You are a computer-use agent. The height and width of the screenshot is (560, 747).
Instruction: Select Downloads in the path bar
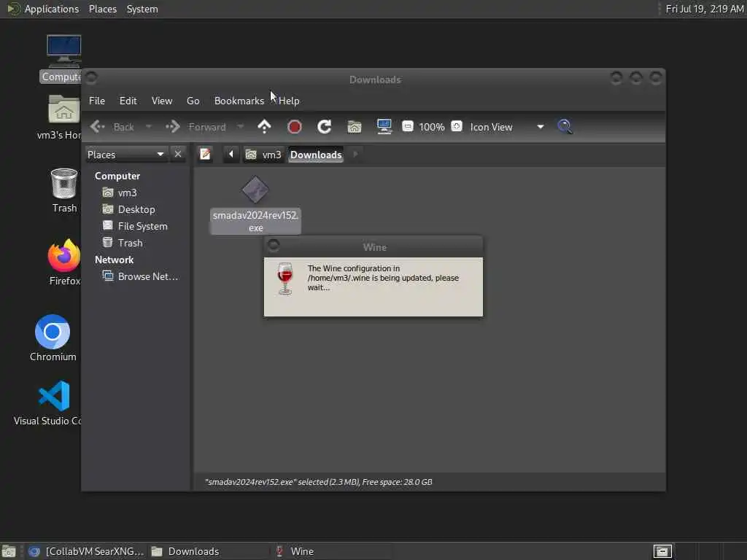pos(316,155)
